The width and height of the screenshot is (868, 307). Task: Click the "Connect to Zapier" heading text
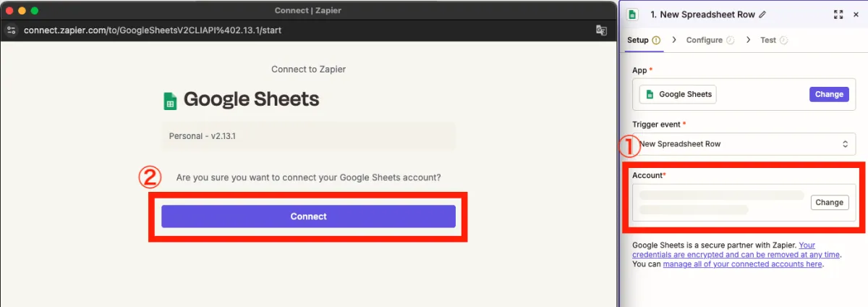308,70
